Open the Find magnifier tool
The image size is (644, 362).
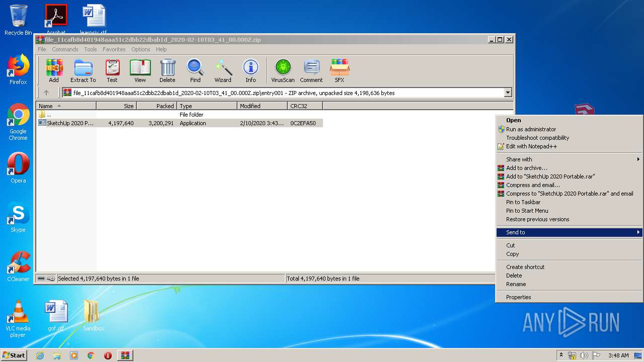point(195,71)
